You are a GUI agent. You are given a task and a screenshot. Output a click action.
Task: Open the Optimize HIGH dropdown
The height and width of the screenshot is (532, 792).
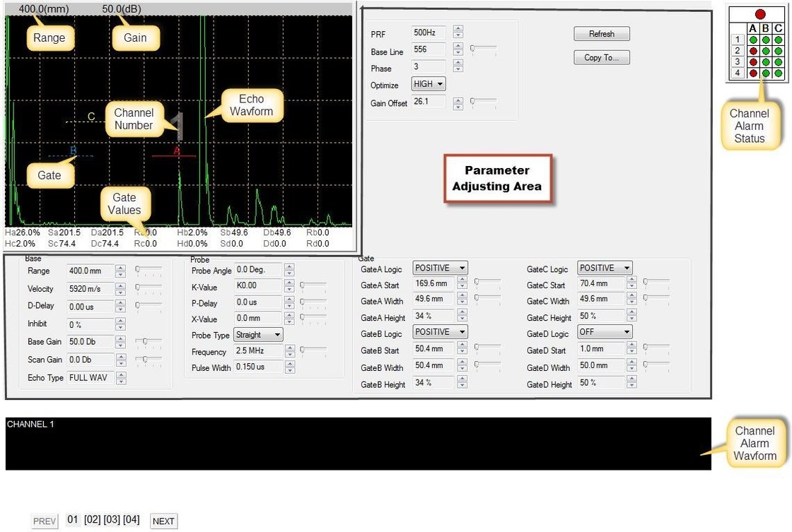pyautogui.click(x=429, y=84)
